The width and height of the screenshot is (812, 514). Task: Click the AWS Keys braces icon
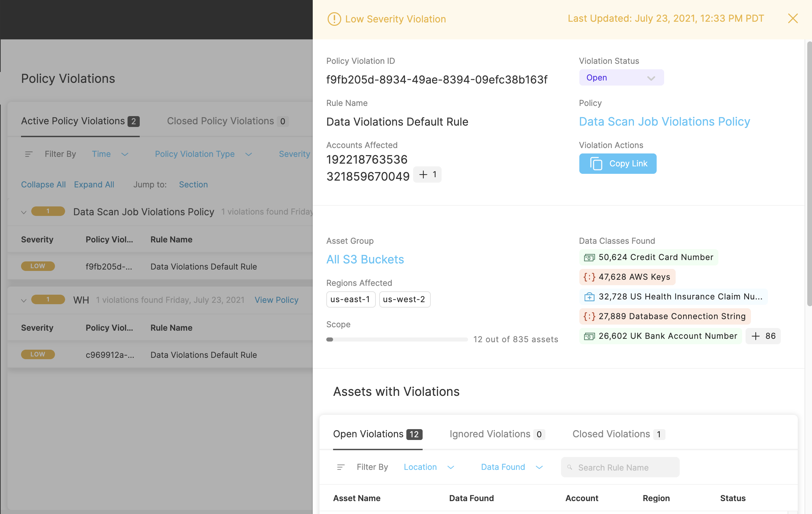[x=589, y=277]
